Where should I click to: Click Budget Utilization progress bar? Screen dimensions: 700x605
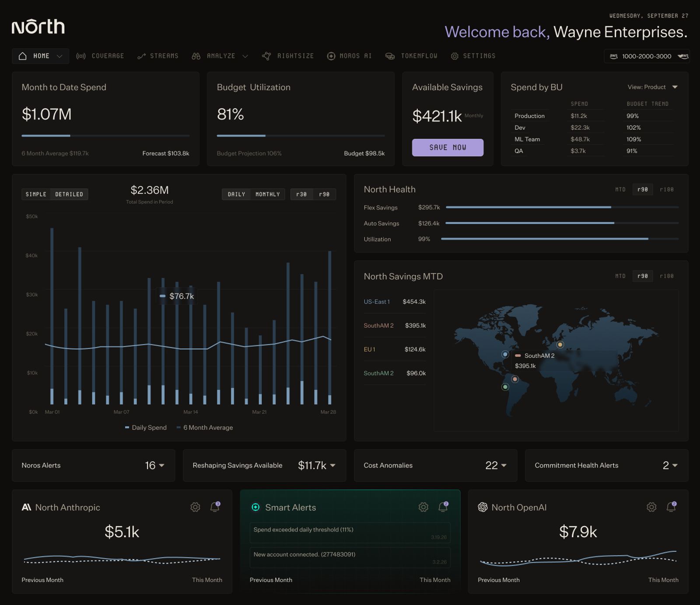coord(301,136)
